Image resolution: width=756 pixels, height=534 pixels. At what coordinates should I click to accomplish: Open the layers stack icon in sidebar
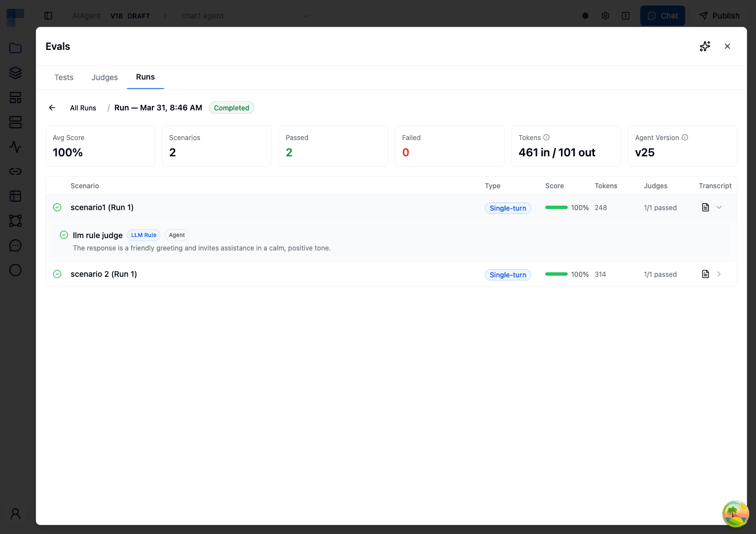pos(16,73)
